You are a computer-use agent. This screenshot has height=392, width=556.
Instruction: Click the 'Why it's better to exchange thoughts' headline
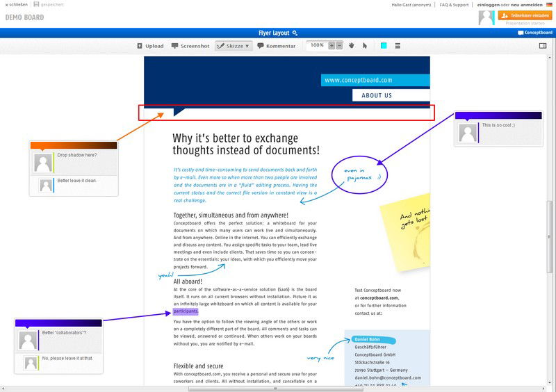246,144
